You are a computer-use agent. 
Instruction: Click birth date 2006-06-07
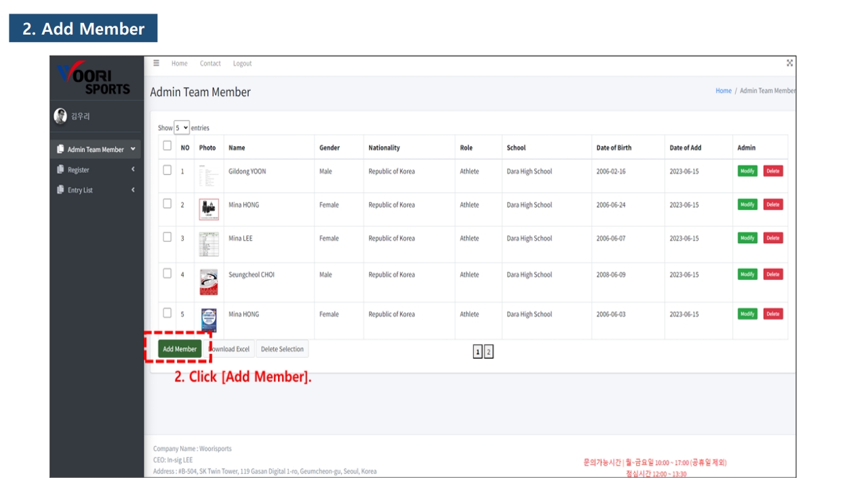[x=611, y=239]
